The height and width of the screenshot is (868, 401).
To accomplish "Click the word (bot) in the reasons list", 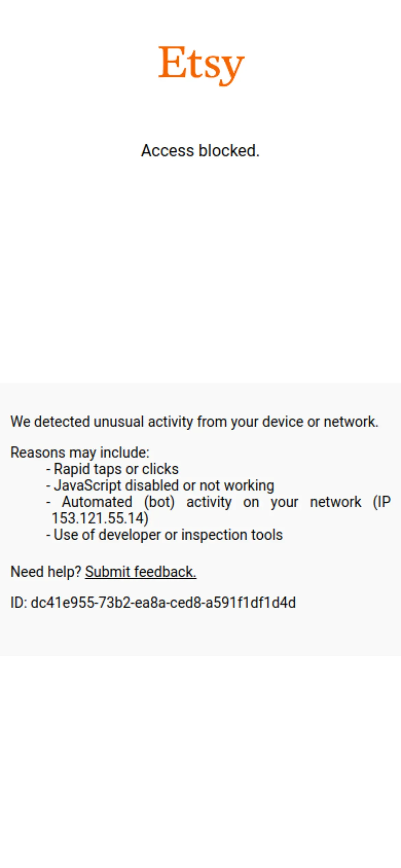I will tap(159, 502).
